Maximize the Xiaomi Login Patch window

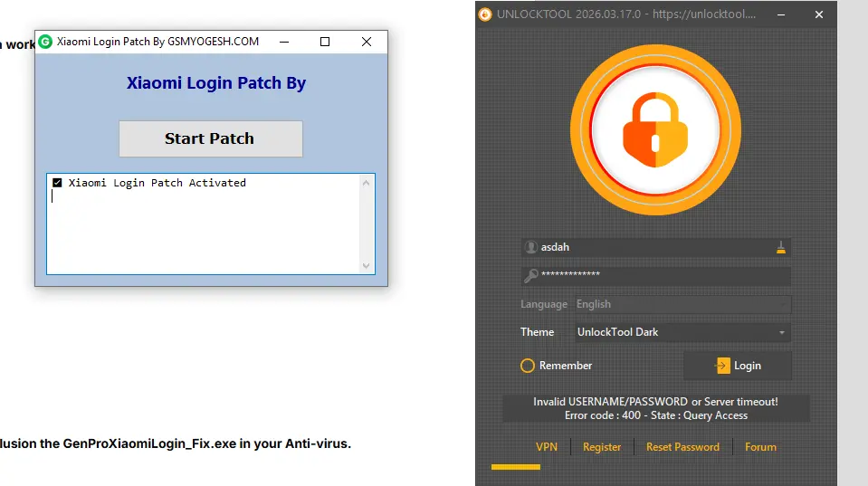(325, 42)
